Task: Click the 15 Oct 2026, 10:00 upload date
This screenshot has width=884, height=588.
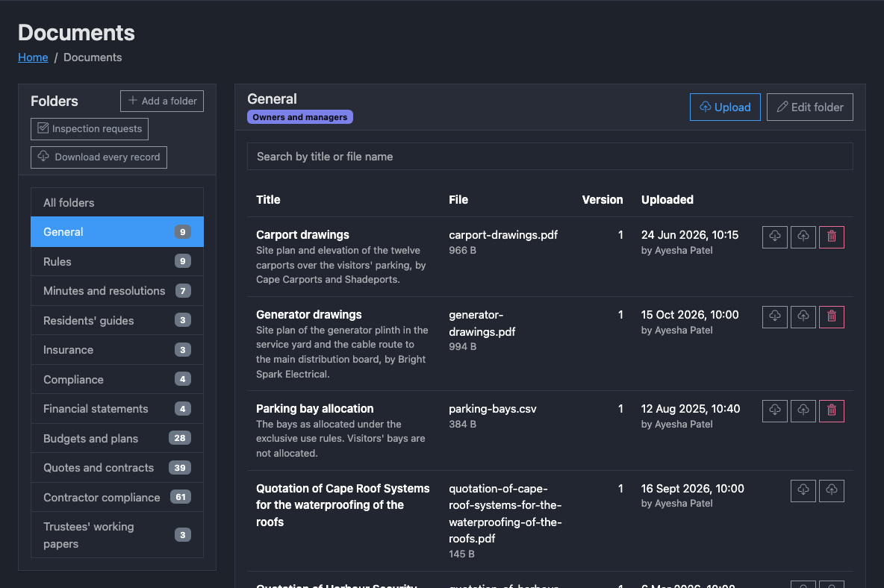Action: point(690,315)
